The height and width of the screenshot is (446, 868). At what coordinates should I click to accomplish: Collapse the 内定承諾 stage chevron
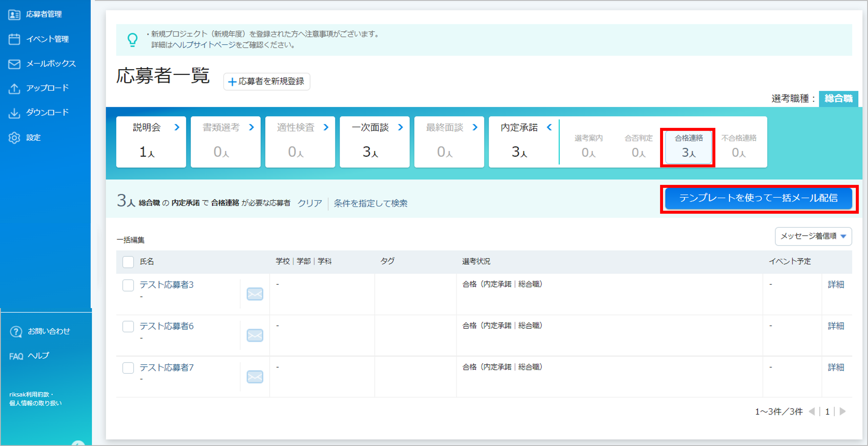coord(549,127)
